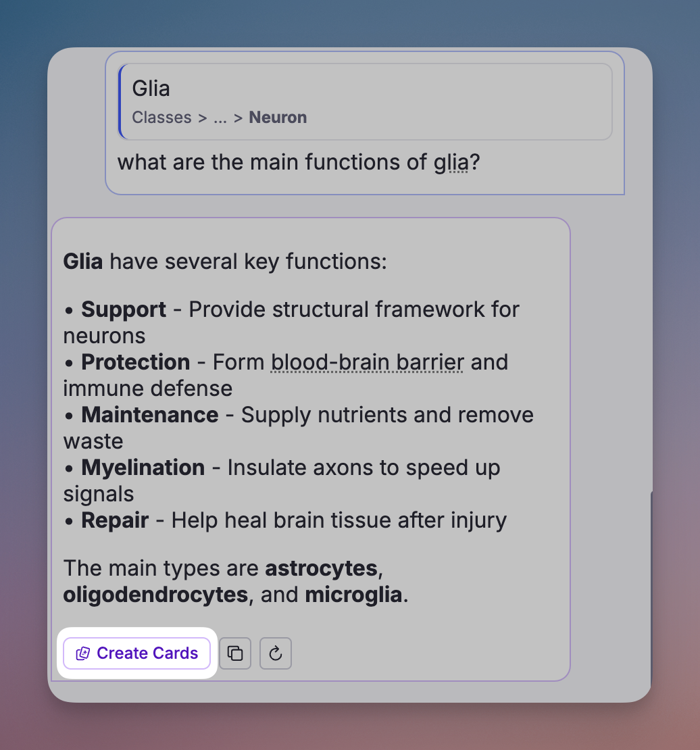700x750 pixels.
Task: Open the blood-brain barrier underlined term
Action: click(367, 362)
